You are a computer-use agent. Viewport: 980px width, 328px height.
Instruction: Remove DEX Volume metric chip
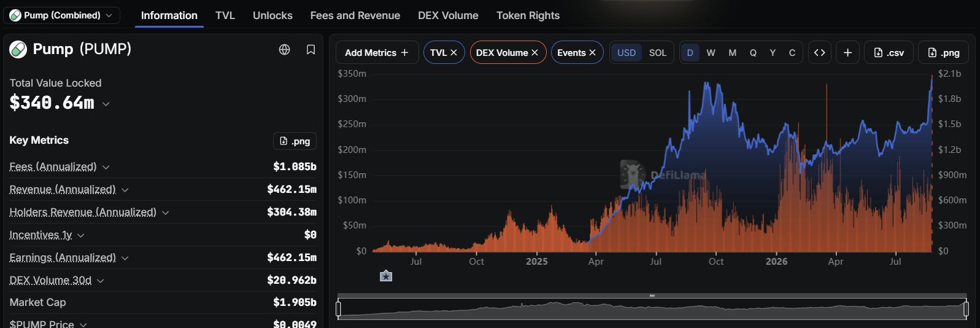pyautogui.click(x=534, y=53)
